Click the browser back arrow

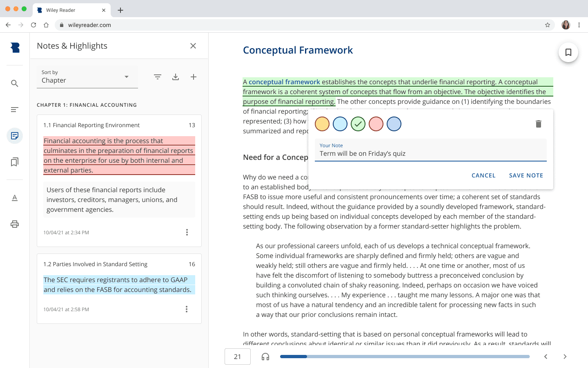pos(8,25)
